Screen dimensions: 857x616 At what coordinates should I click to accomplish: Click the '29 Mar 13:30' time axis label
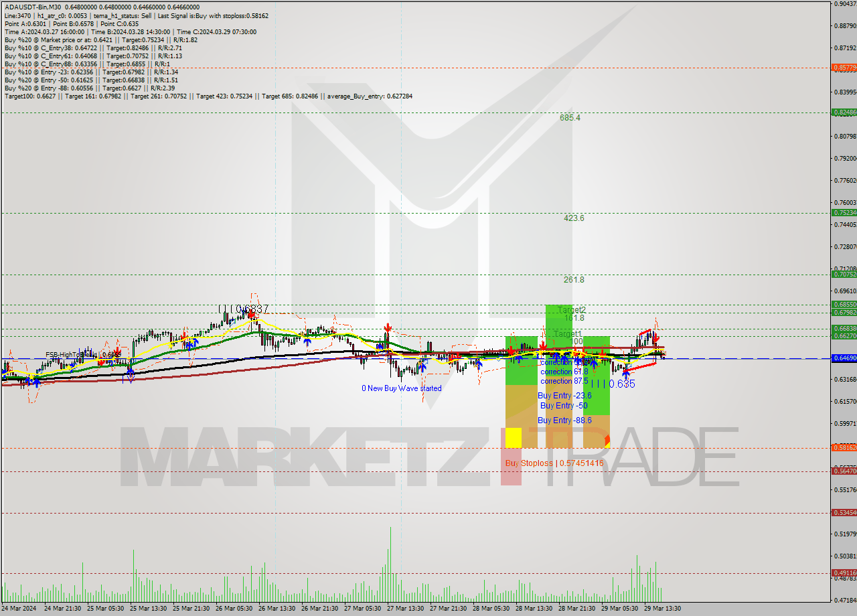click(663, 609)
